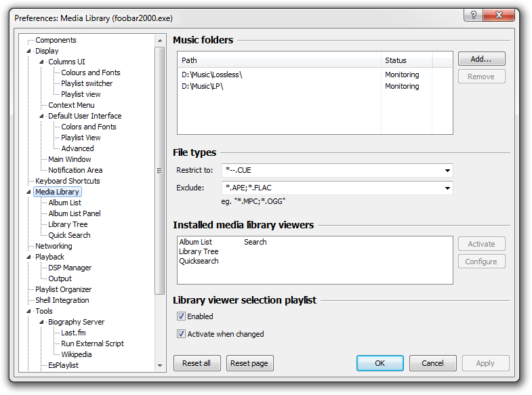
Task: Toggle the Enabled checkbox
Action: (x=181, y=316)
